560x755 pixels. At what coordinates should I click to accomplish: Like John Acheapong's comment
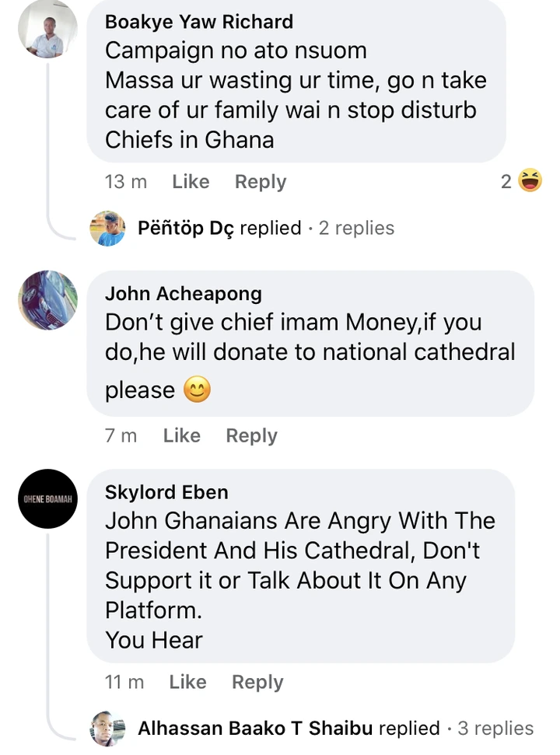click(x=181, y=436)
